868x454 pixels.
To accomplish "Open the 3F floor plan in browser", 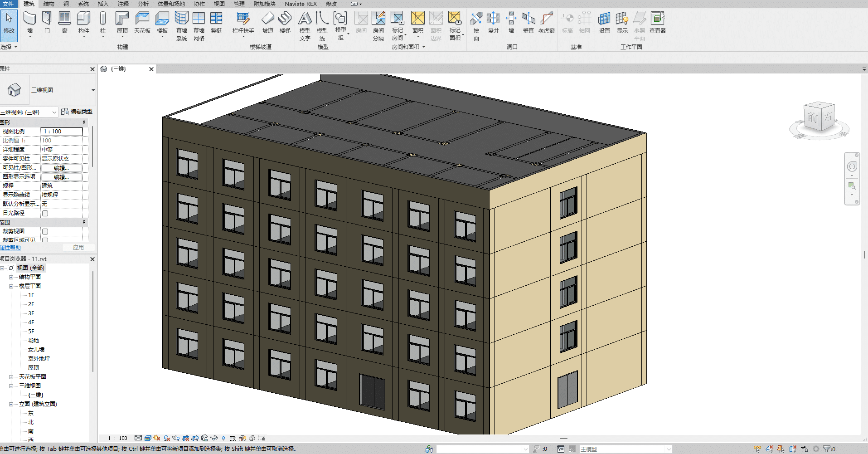I will [31, 313].
